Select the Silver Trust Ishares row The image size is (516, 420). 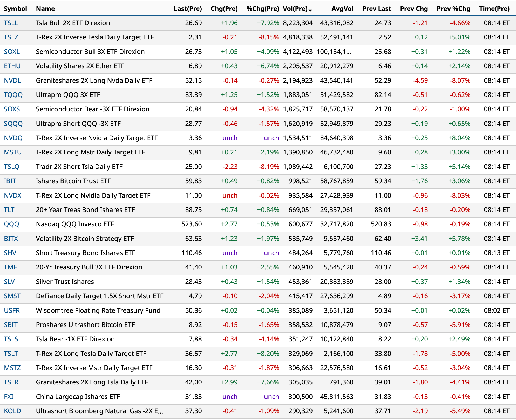coord(65,282)
